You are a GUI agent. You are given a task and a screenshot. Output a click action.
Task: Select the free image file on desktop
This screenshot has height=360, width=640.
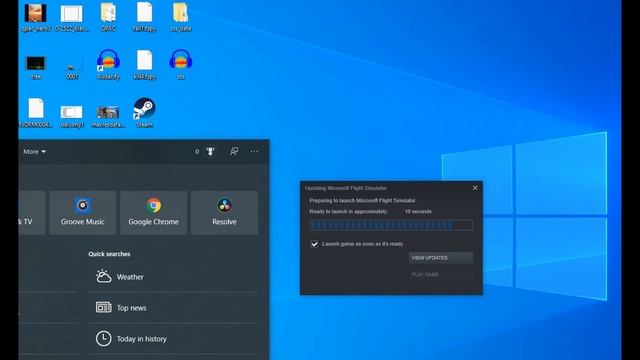pyautogui.click(x=36, y=67)
